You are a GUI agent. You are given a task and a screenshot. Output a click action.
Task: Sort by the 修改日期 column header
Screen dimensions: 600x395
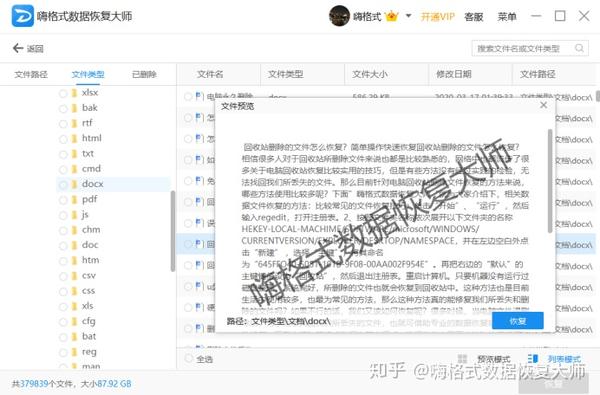pyautogui.click(x=454, y=74)
